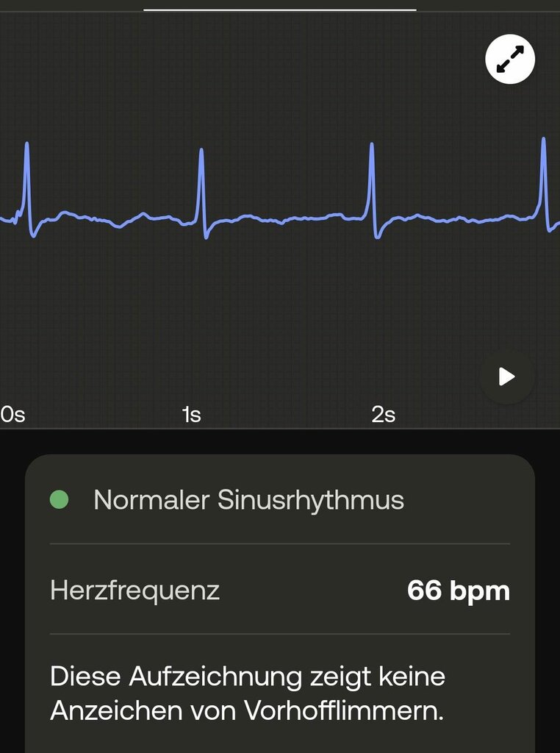
Task: Expand the ECG chart to fullscreen
Action: tap(509, 59)
